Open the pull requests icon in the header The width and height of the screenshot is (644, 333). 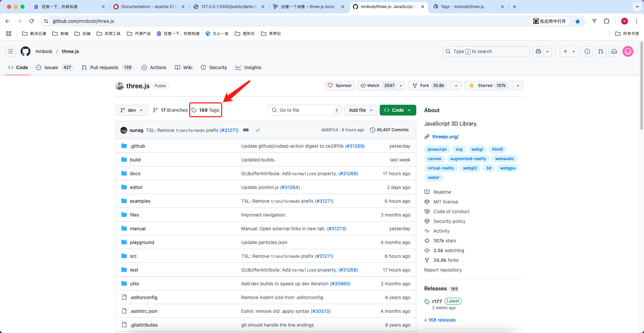601,51
